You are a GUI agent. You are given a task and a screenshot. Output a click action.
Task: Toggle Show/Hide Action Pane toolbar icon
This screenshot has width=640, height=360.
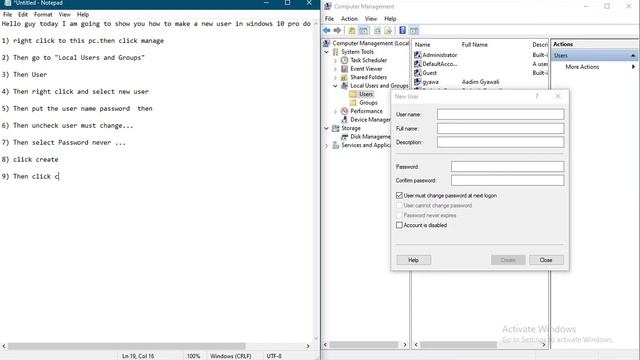pyautogui.click(x=414, y=31)
